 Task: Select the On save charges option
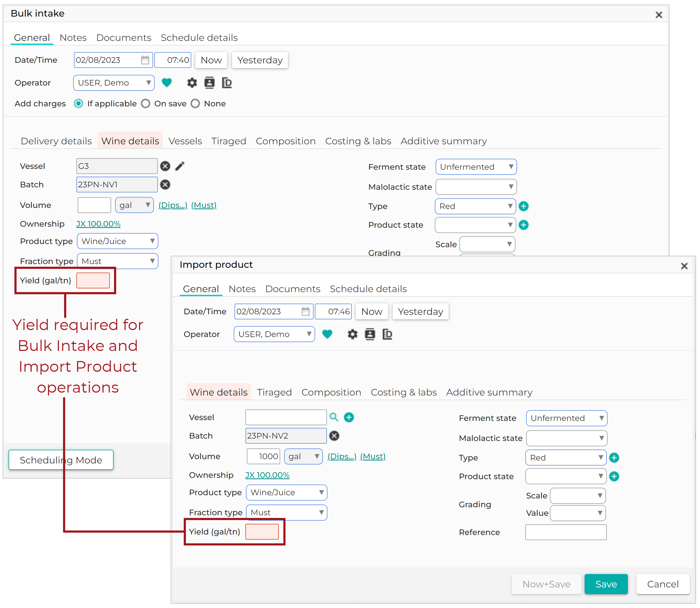coord(146,104)
